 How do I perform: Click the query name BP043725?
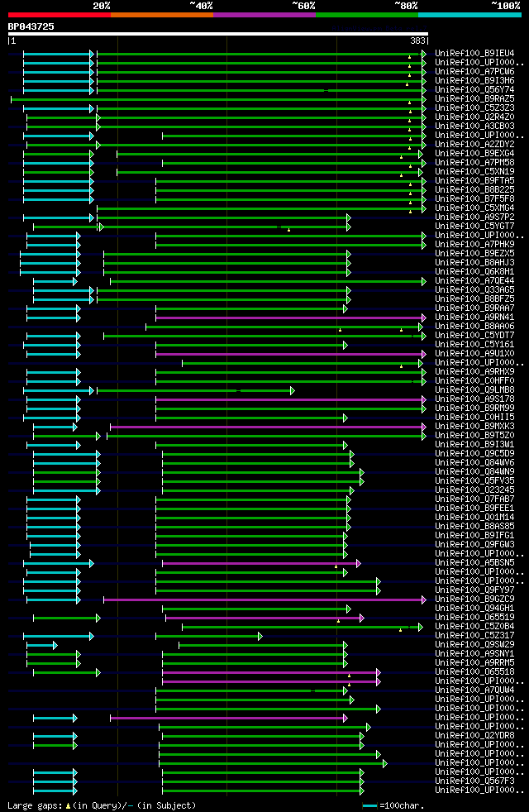[31, 26]
